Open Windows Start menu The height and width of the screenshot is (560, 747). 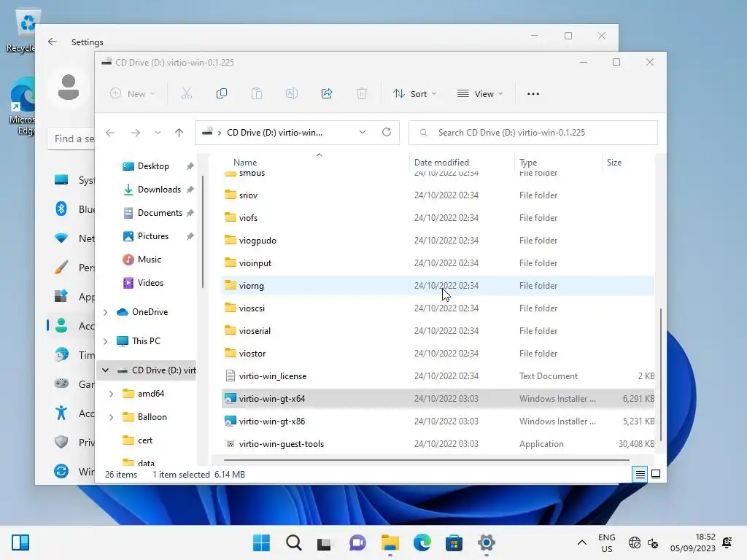(261, 542)
